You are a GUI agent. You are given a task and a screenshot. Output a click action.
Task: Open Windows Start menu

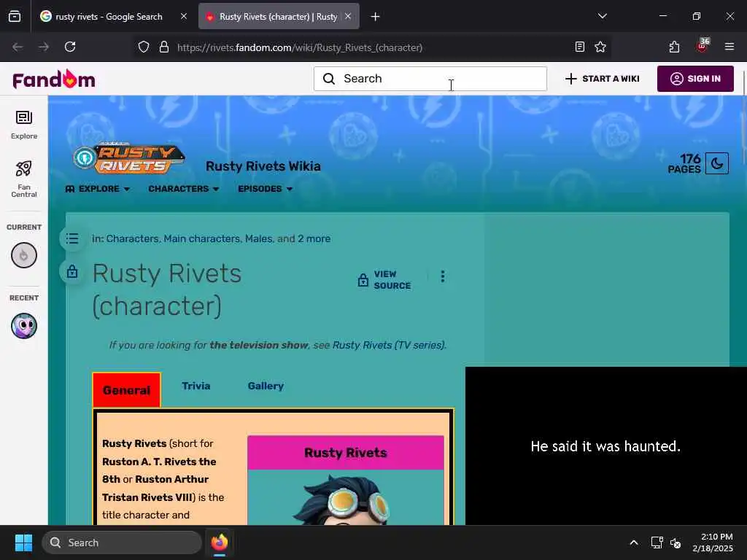click(23, 542)
